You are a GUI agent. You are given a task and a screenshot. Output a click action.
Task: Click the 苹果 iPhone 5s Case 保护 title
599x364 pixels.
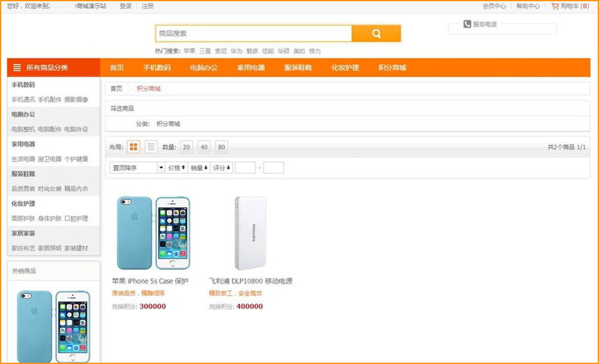point(150,281)
